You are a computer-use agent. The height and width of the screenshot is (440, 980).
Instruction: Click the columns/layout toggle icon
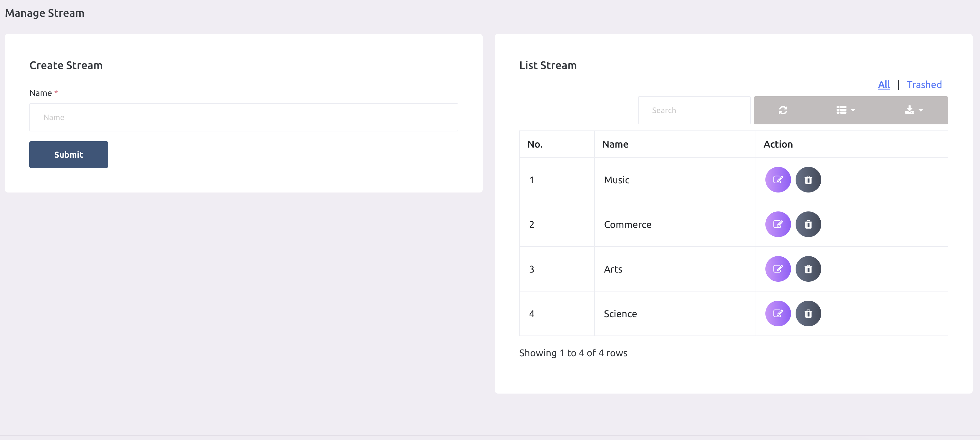844,110
